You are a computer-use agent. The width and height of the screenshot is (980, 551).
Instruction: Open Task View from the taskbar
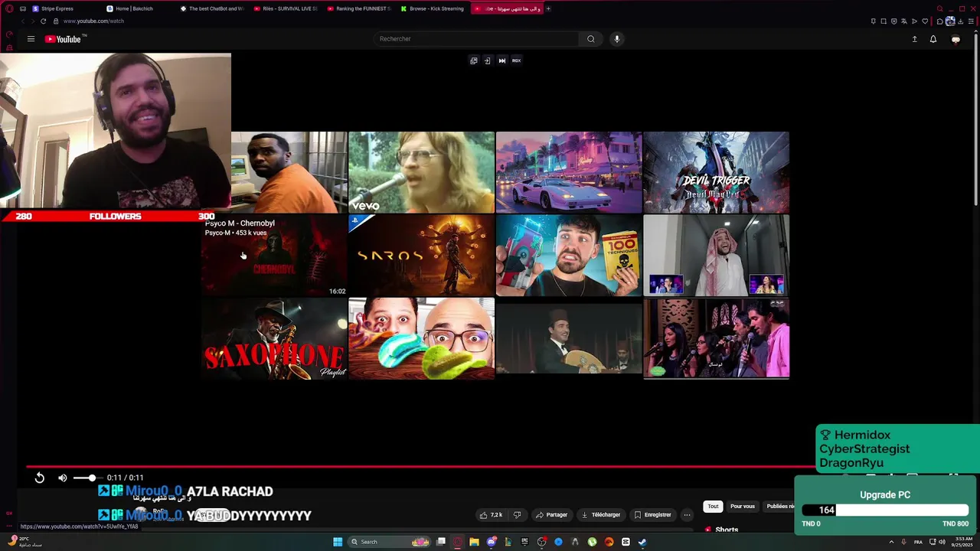[441, 542]
